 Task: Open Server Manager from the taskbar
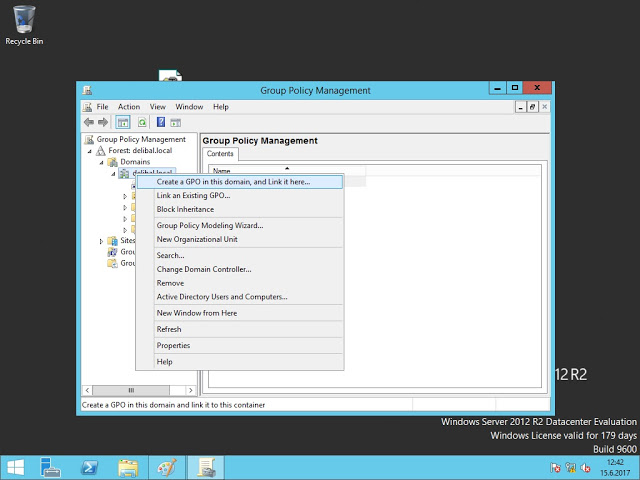click(x=51, y=467)
